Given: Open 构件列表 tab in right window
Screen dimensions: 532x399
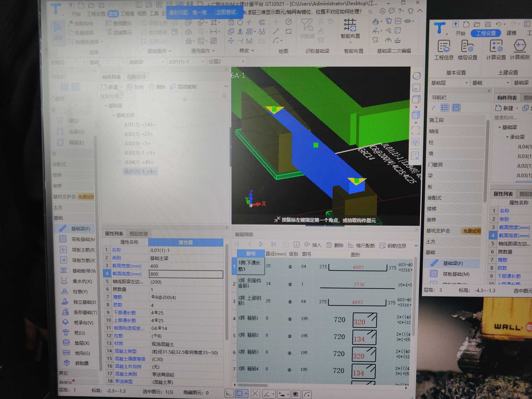Looking at the screenshot, I should pos(507,98).
